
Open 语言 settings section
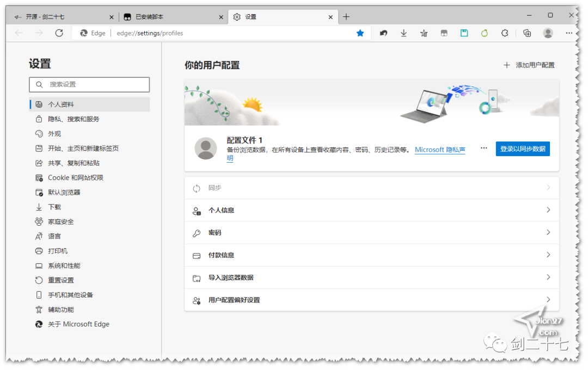90,236
